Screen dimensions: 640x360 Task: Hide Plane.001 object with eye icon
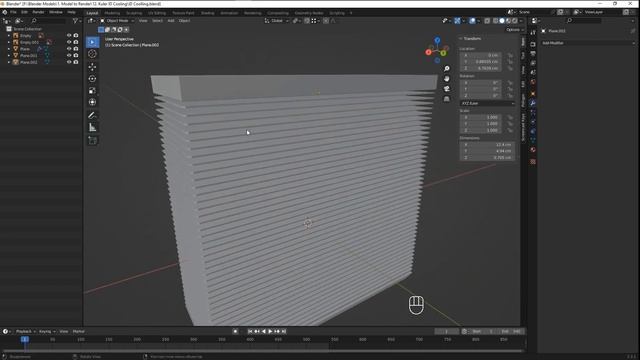(69, 55)
